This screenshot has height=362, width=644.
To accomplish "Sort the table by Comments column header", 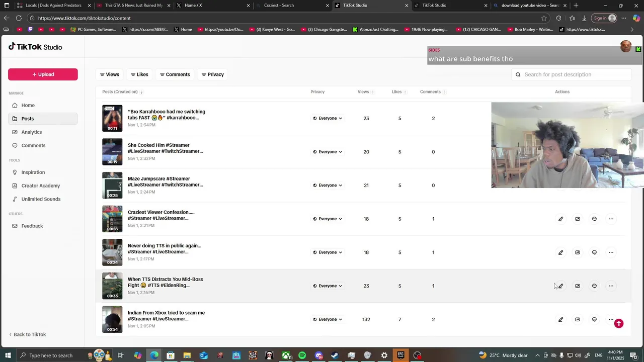I will tap(433, 92).
